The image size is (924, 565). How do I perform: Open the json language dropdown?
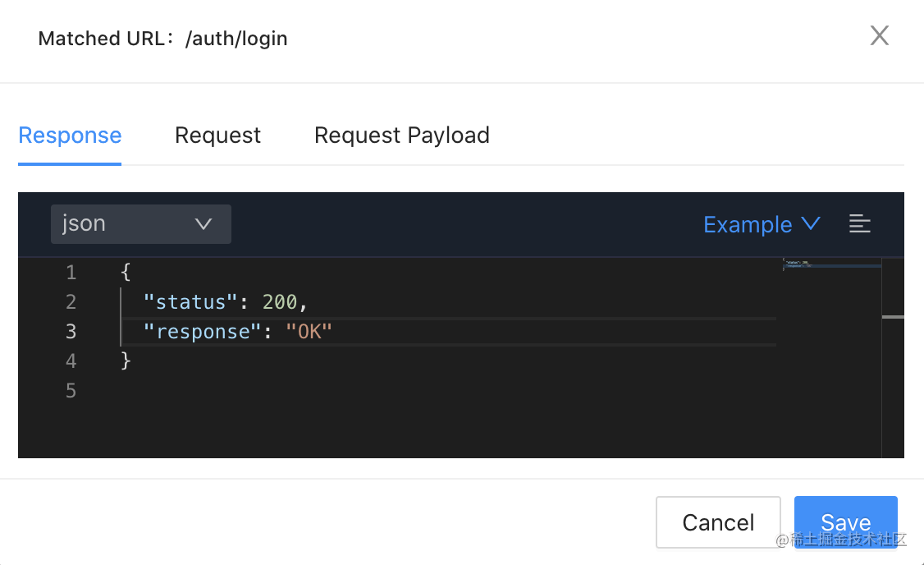[140, 224]
